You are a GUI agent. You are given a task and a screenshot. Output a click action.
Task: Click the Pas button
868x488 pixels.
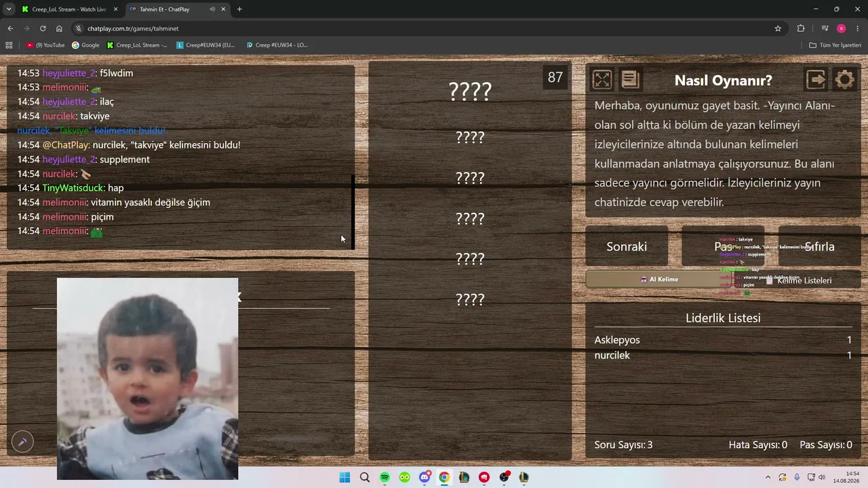pos(723,247)
